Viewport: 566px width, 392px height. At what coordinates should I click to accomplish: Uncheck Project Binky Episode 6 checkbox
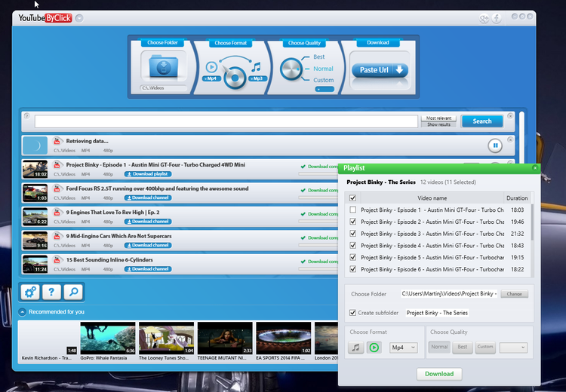pyautogui.click(x=352, y=269)
